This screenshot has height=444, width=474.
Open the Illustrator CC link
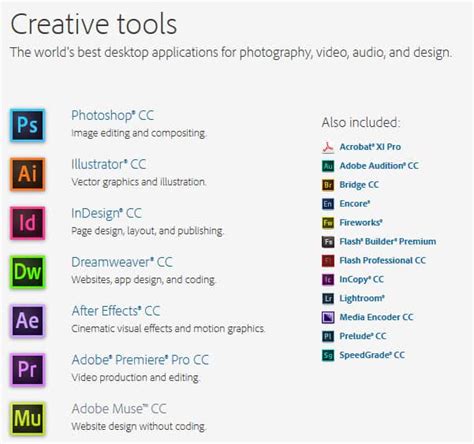[x=109, y=164]
